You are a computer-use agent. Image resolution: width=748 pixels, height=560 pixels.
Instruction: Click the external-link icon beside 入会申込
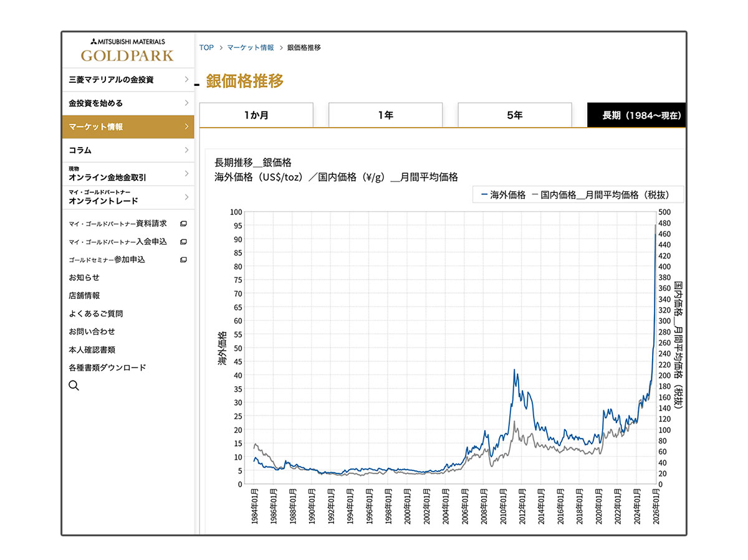(x=183, y=242)
